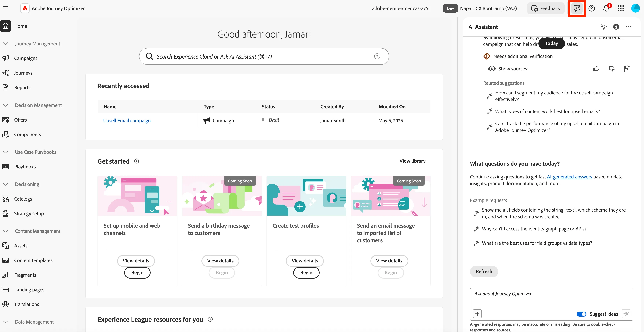Open Offers in the sidebar

(x=21, y=120)
